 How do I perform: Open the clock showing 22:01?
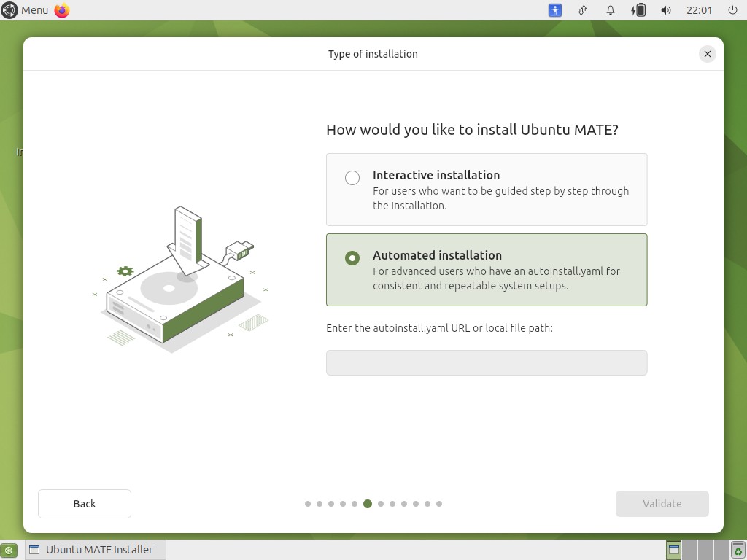(699, 10)
